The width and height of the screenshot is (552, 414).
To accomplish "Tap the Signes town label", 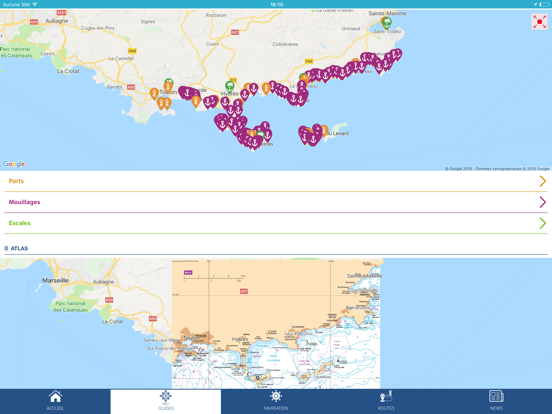I will (148, 21).
